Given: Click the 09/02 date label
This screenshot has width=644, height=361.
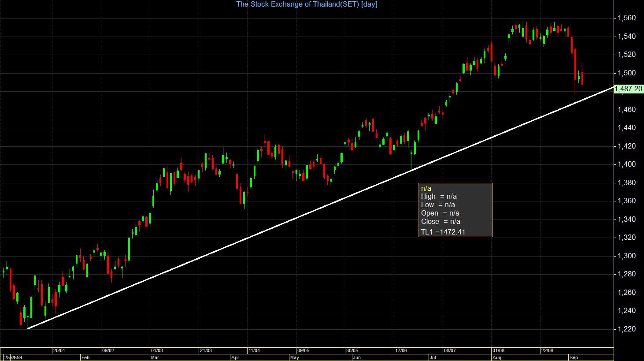Looking at the screenshot, I should [x=108, y=351].
